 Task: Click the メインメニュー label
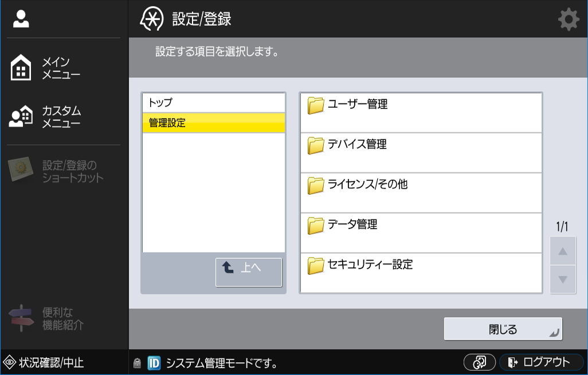[x=61, y=68]
